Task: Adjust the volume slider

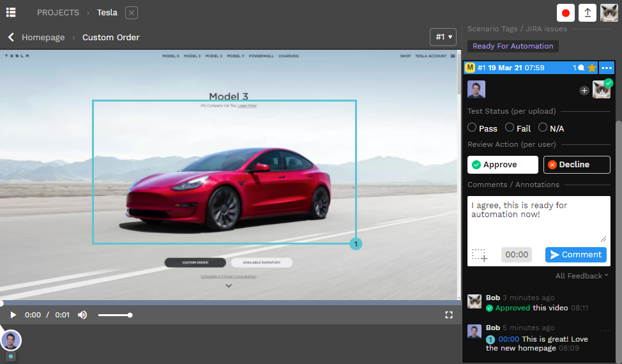Action: coord(115,315)
